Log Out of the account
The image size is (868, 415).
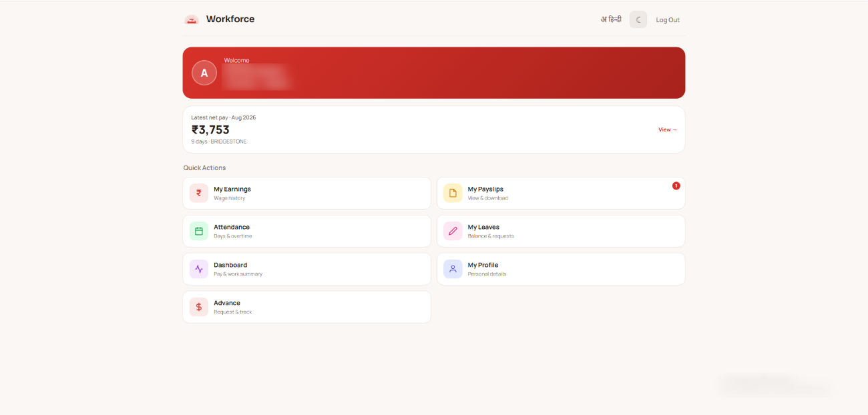click(x=668, y=20)
